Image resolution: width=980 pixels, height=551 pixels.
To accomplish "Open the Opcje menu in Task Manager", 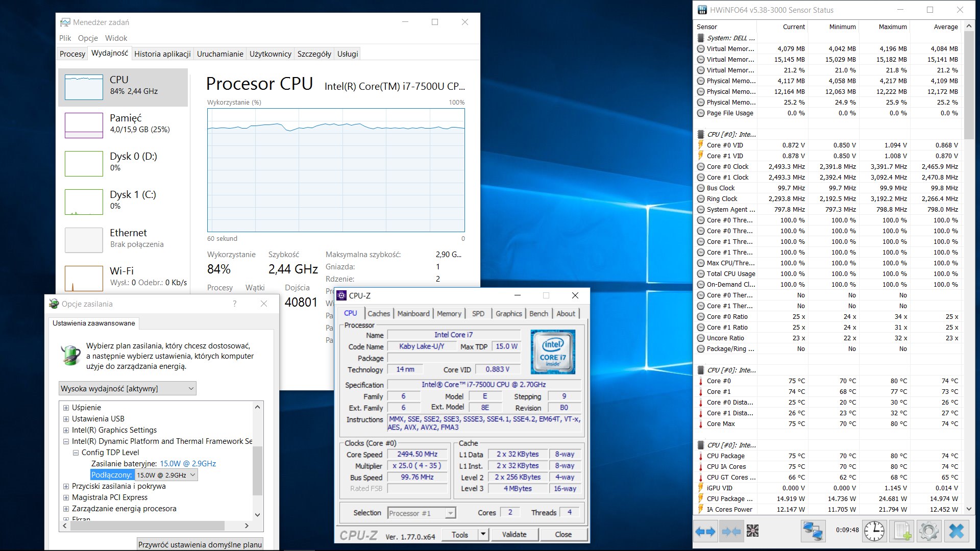I will click(88, 38).
